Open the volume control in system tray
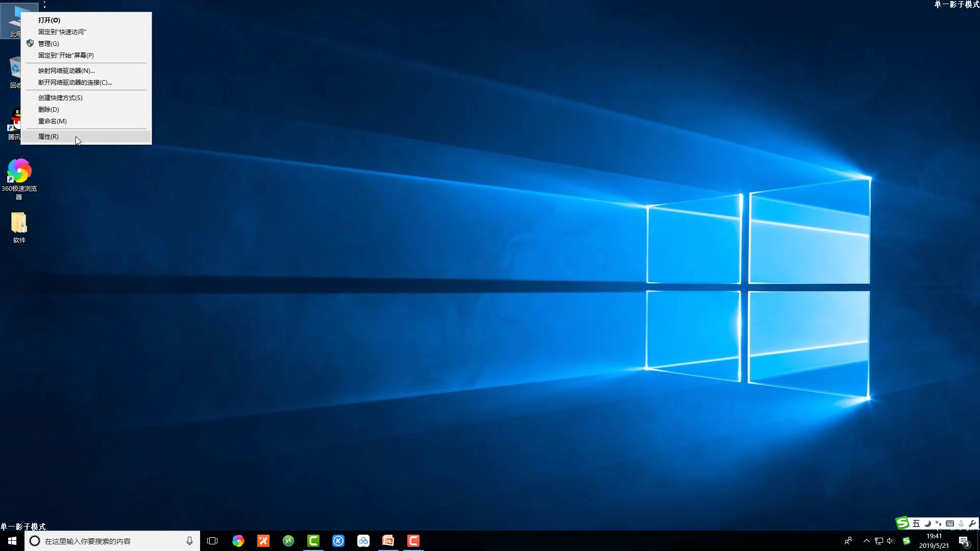 pyautogui.click(x=891, y=541)
